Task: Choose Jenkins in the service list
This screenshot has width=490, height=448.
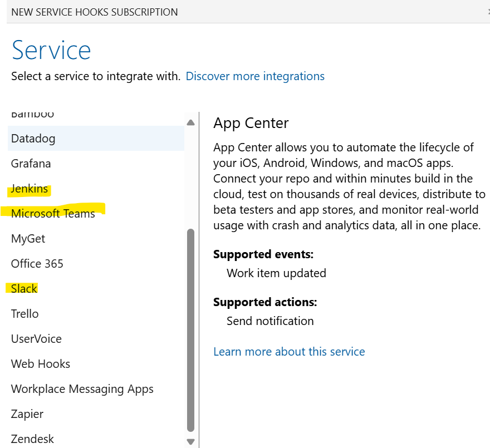Action: click(x=96, y=189)
